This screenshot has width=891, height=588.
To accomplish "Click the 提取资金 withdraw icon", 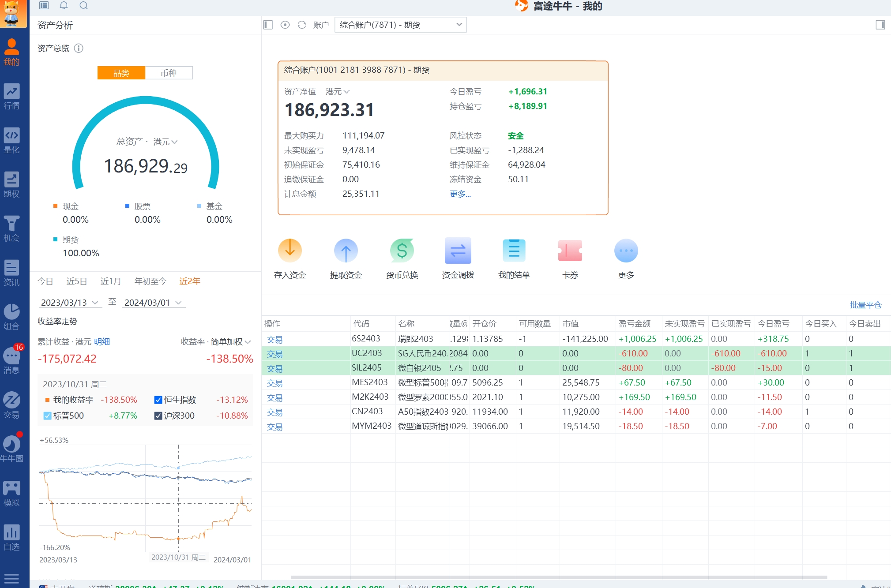I will [346, 251].
